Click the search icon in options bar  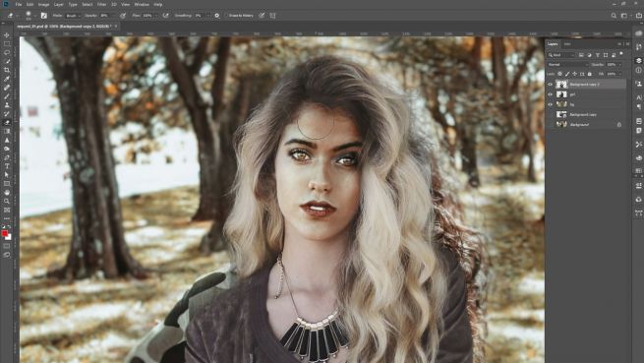tap(614, 16)
